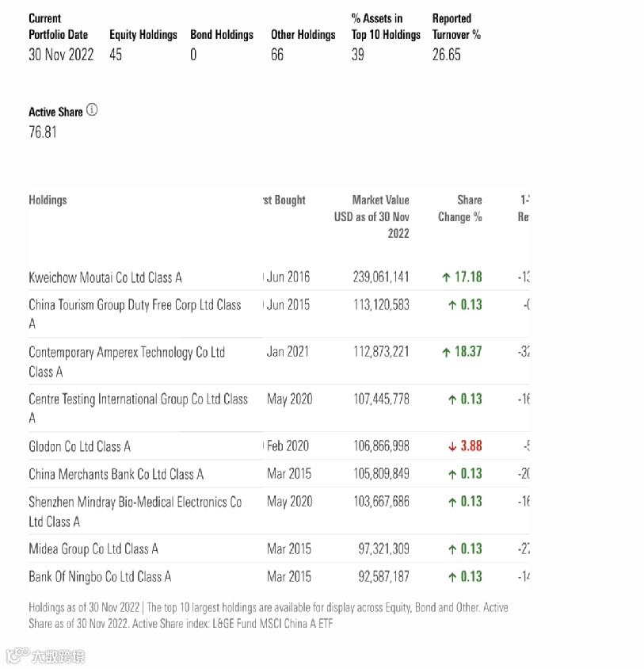Click market value 92,587,187
Viewport: 644px width, 669px height.
(384, 576)
